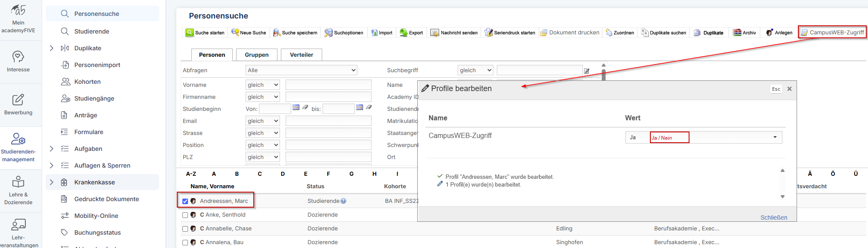Viewport: 868px width, 248px height.
Task: Click the Suche starten search icon
Action: [190, 33]
